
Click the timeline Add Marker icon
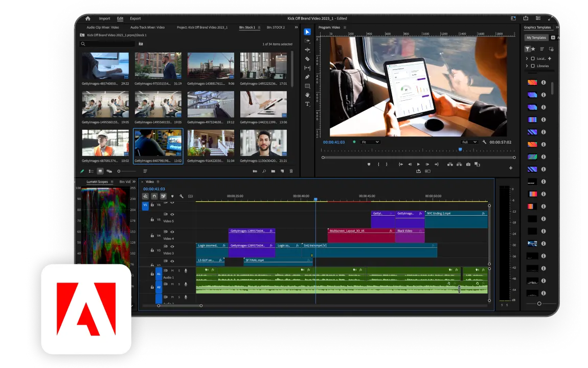(x=172, y=196)
